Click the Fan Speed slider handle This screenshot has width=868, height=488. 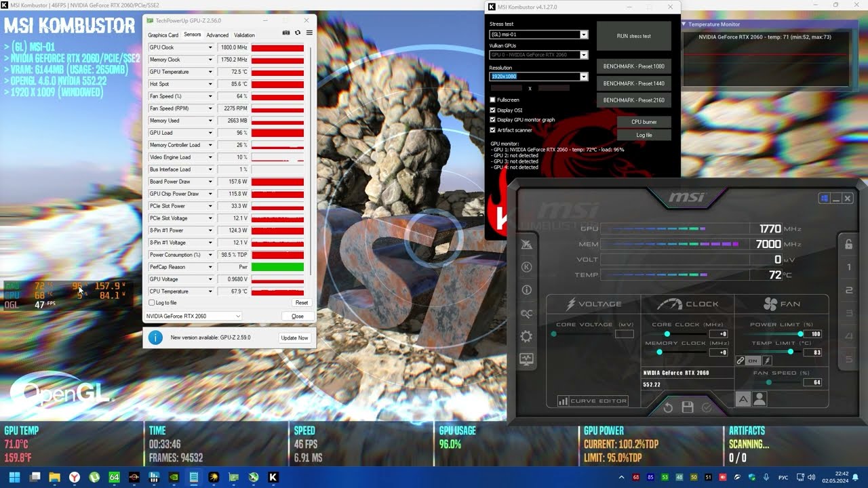(768, 382)
